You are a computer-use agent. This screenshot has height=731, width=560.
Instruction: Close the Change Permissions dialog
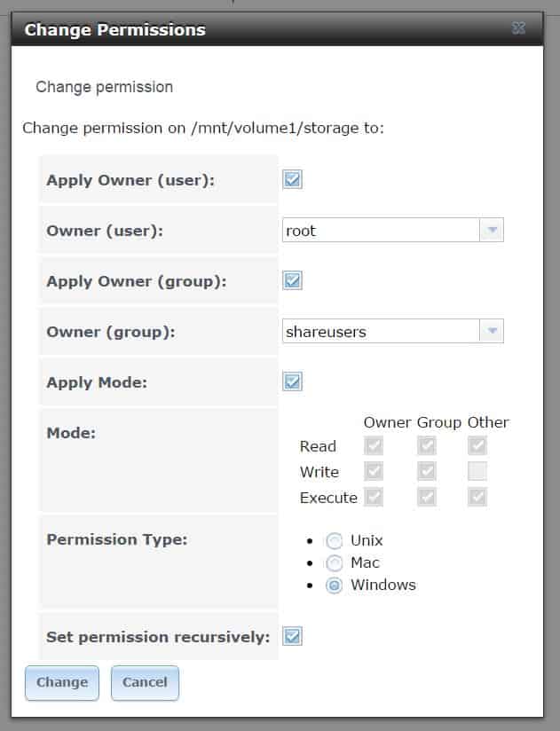click(x=519, y=28)
